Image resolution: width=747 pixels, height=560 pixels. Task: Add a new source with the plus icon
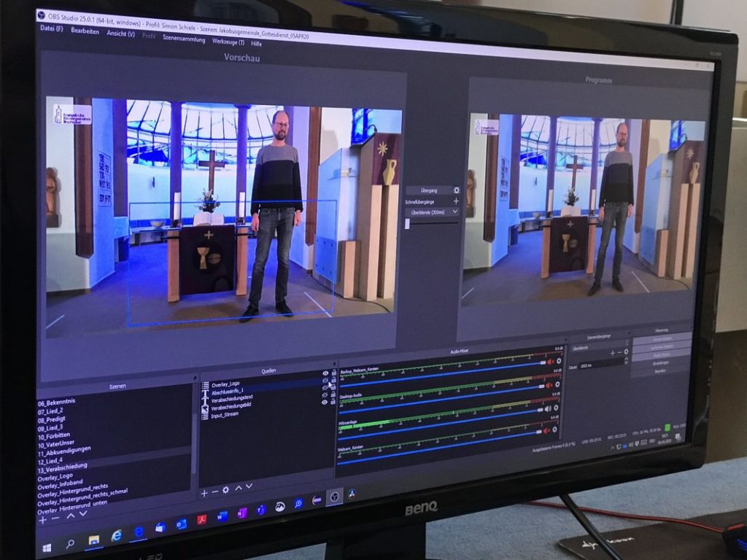pyautogui.click(x=204, y=492)
